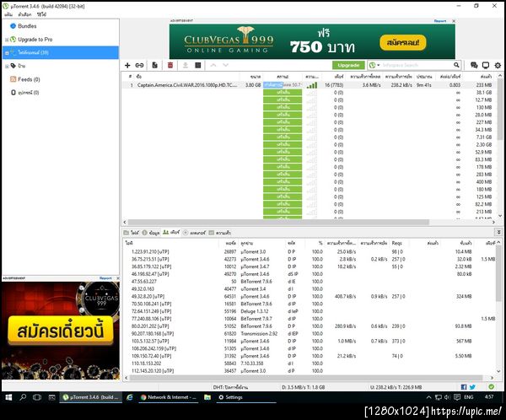
Task: Click the Add Torrent plus icon
Action: coord(127,65)
